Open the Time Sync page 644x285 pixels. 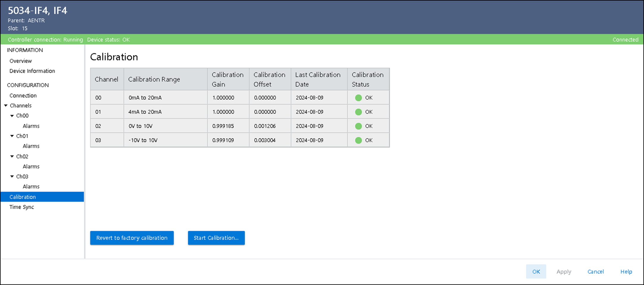21,207
